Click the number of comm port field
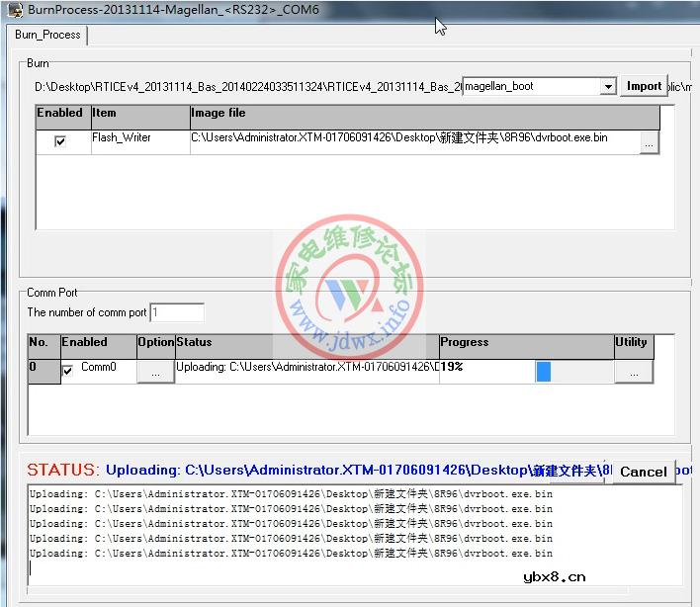The image size is (700, 607). coord(177,312)
